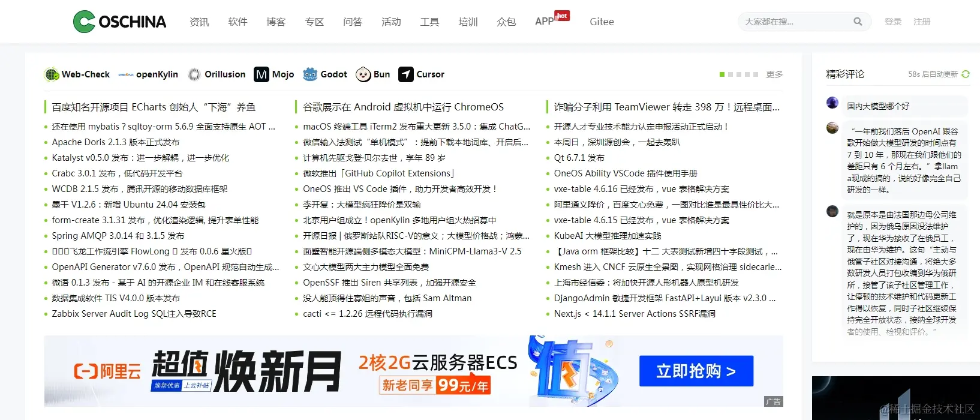Open the APP nav item
980x420 pixels.
[x=545, y=22]
